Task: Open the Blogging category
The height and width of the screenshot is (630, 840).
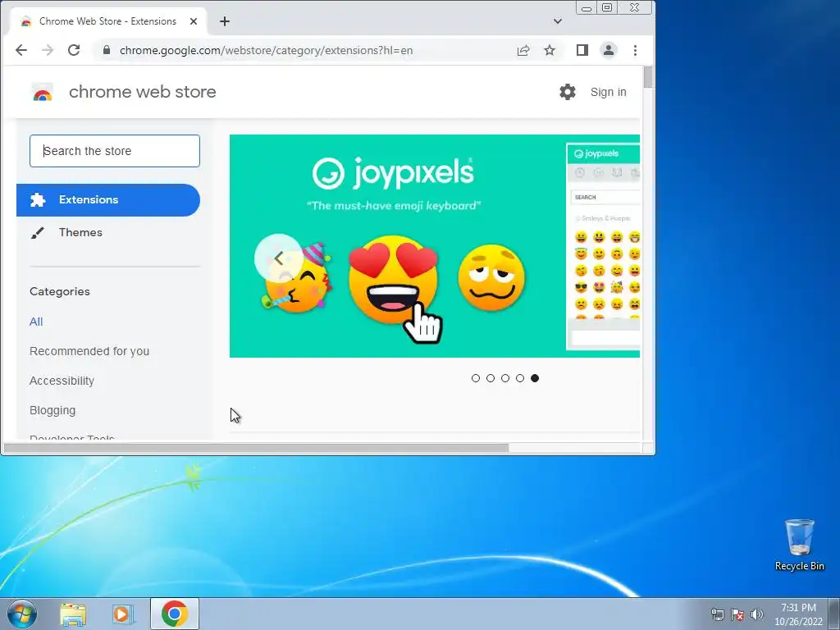Action: [52, 410]
